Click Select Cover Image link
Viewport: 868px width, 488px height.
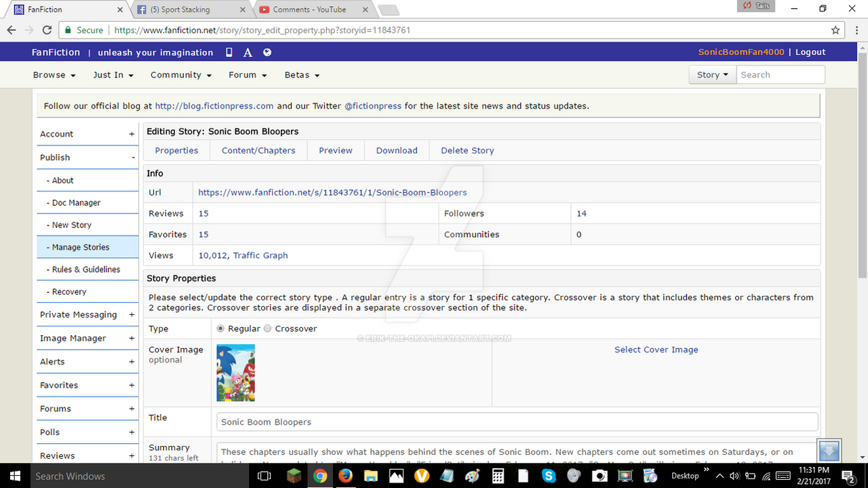pyautogui.click(x=656, y=350)
